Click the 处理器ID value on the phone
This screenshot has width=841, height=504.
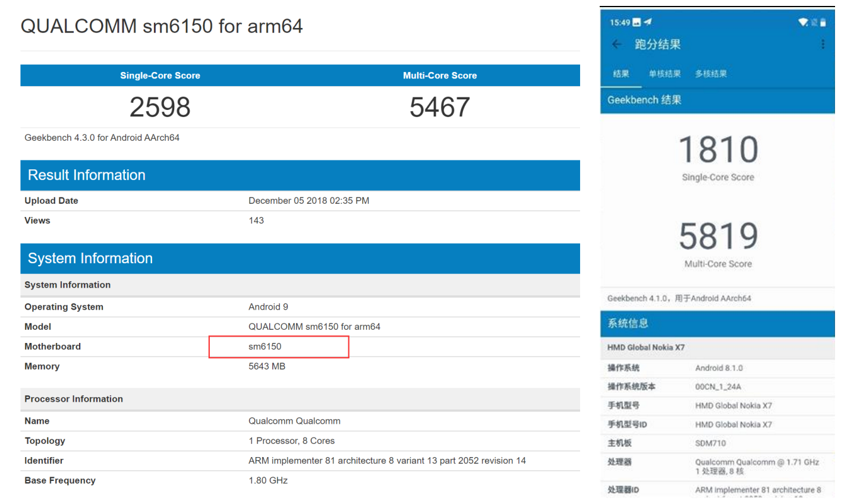pyautogui.click(x=758, y=490)
